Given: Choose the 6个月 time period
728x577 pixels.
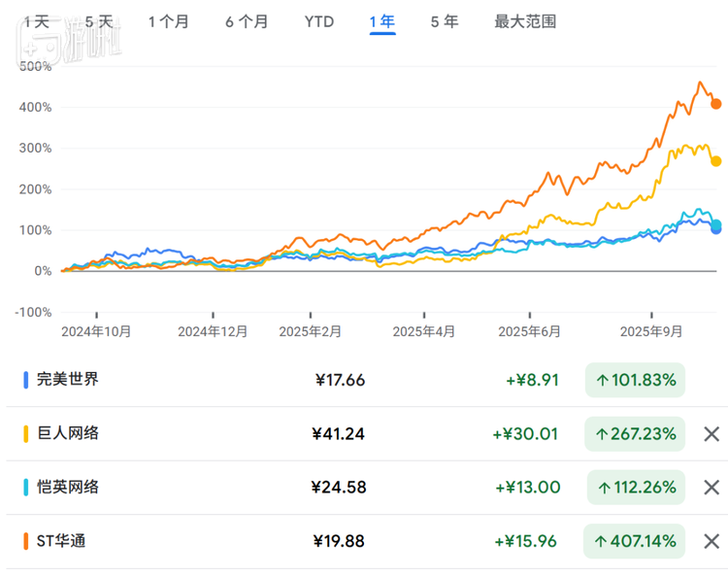Looking at the screenshot, I should pyautogui.click(x=246, y=21).
